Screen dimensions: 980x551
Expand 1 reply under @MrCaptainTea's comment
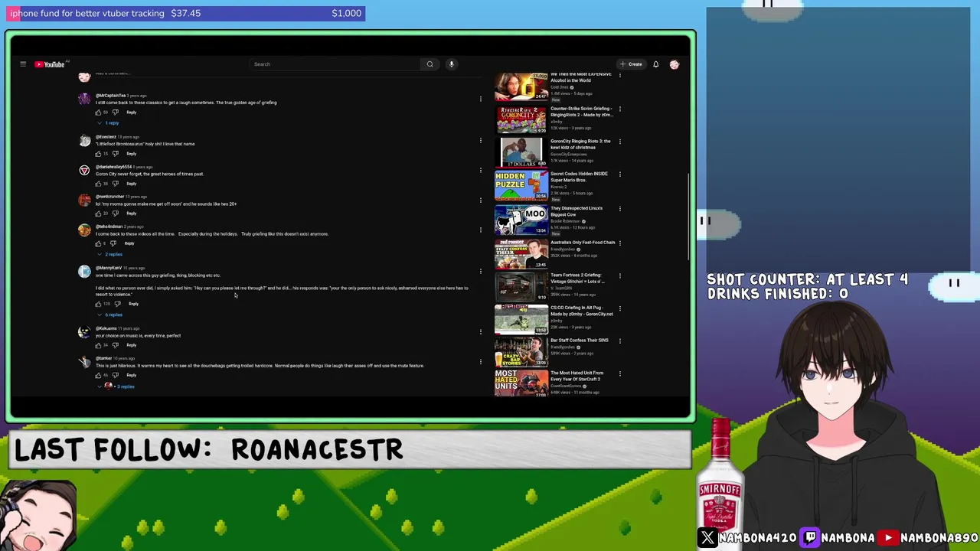pyautogui.click(x=108, y=123)
